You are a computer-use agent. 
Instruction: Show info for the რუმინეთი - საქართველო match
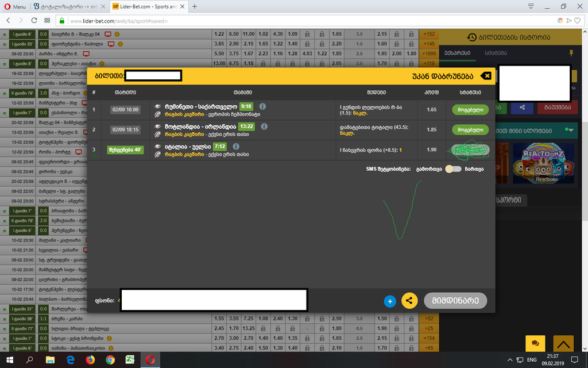pyautogui.click(x=262, y=106)
